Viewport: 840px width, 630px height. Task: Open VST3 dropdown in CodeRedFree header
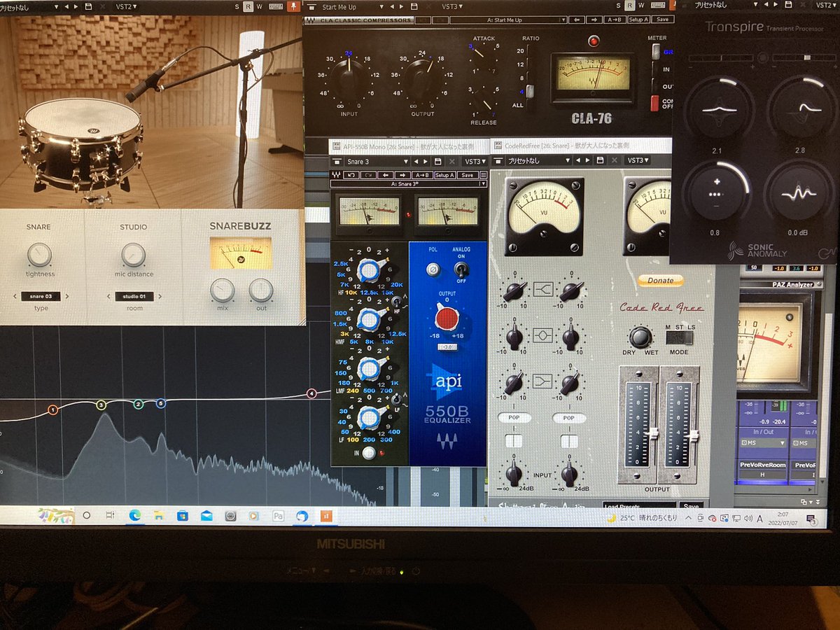click(x=638, y=160)
